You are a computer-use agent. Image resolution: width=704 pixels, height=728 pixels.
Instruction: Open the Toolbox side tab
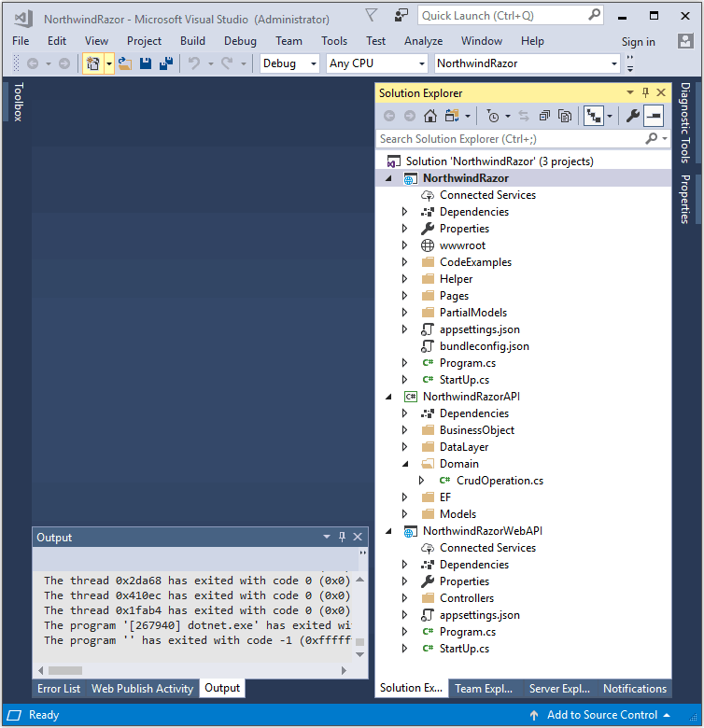tap(18, 102)
